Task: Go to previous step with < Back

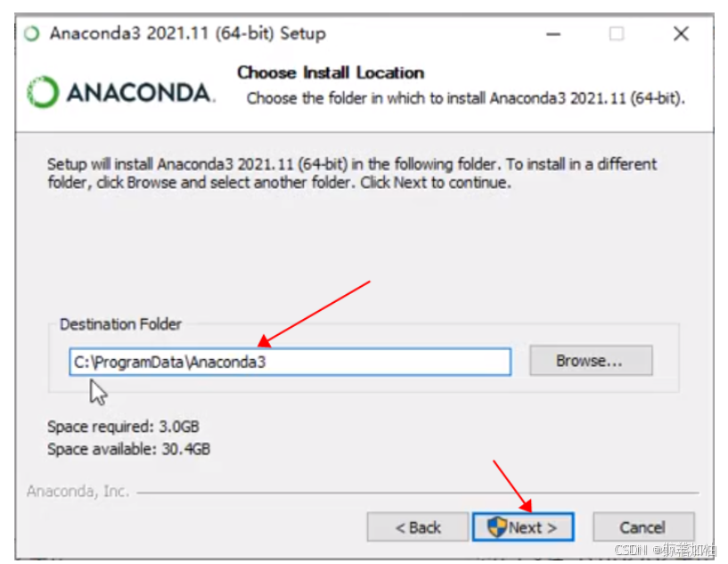Action: pos(417,527)
